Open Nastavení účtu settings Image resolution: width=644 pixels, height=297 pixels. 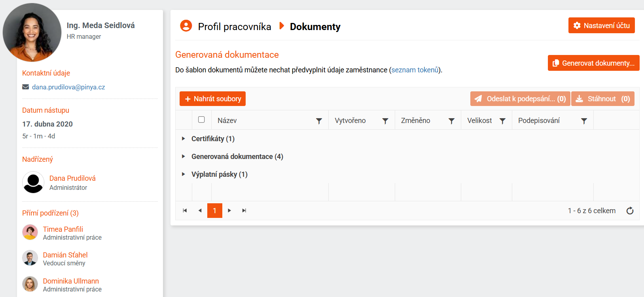pyautogui.click(x=601, y=25)
